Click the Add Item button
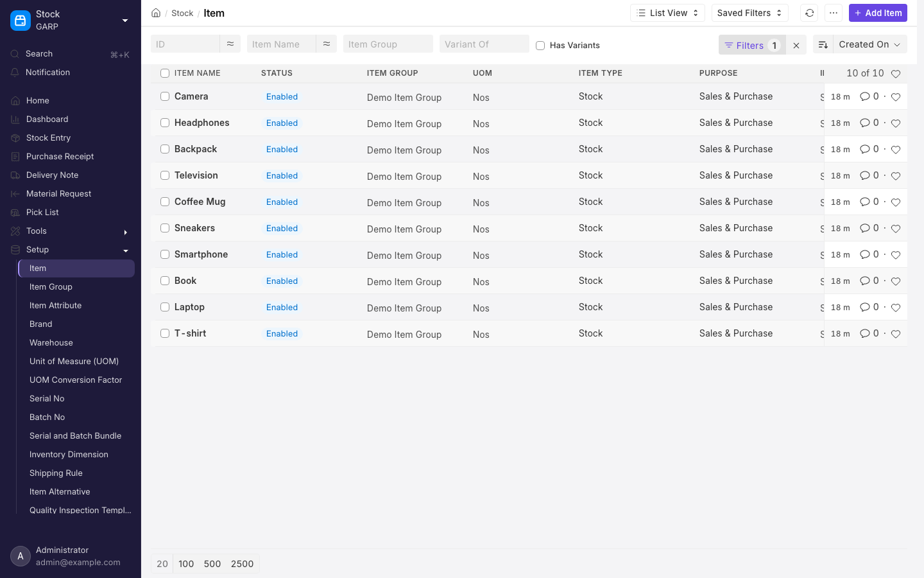Screen dimensions: 924x578 (x=878, y=13)
